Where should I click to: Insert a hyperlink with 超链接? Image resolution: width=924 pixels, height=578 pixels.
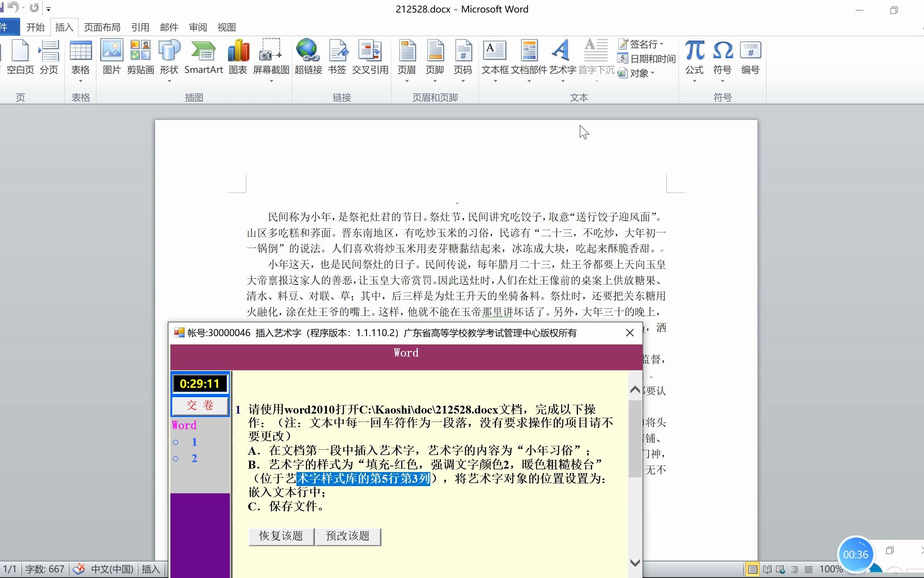click(x=308, y=57)
